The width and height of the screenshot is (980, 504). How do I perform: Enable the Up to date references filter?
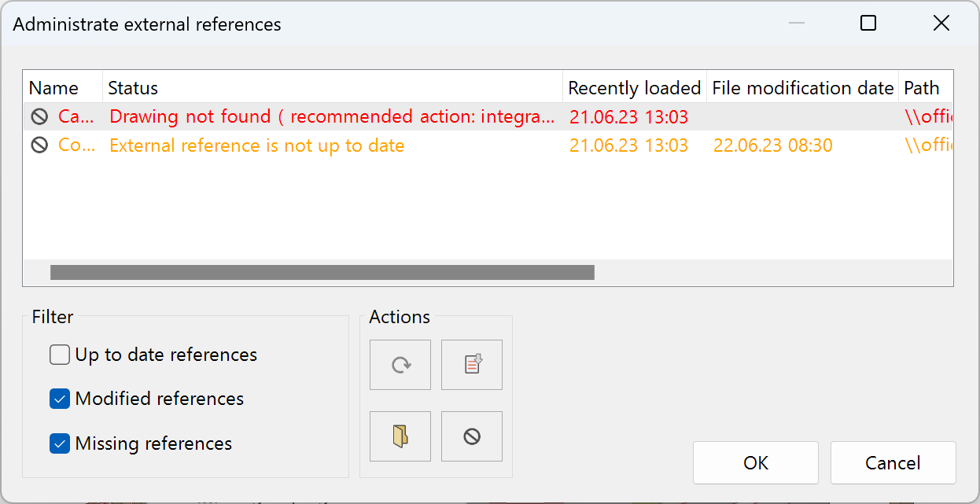point(60,355)
